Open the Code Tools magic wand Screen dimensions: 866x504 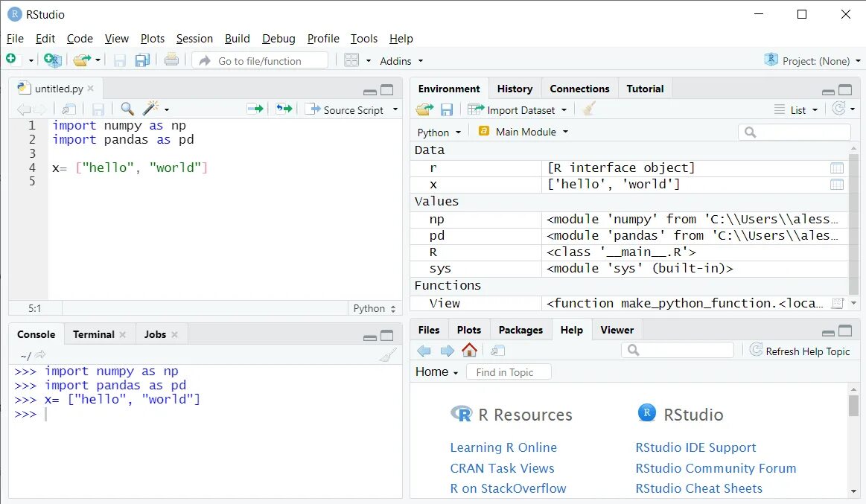[x=150, y=108]
